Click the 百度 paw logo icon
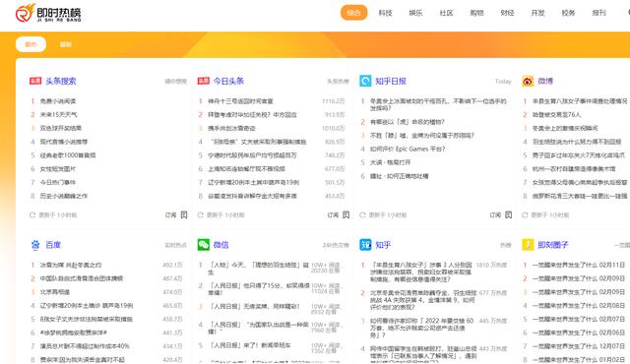This screenshot has height=364, width=630. 35,245
